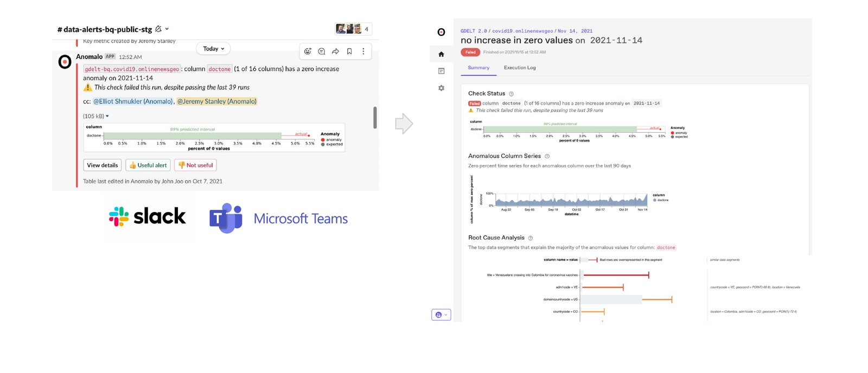This screenshot has height=373, width=868.
Task: Open the help icon next to Check Status
Action: [511, 94]
